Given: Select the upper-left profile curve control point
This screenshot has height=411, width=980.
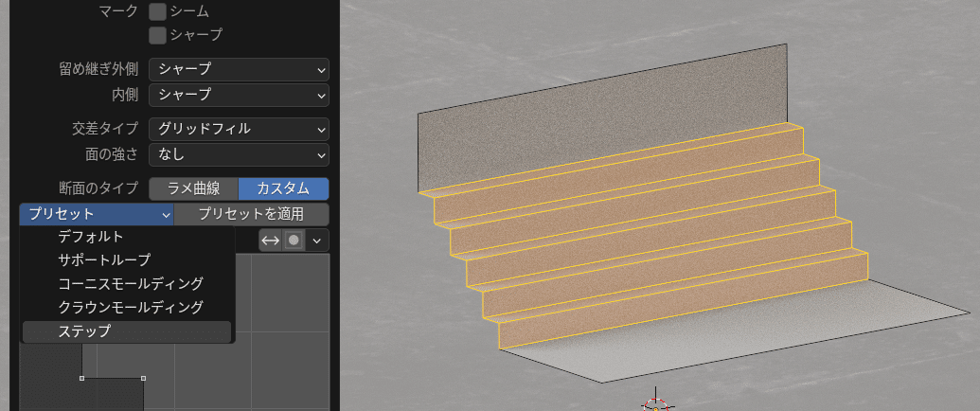Looking at the screenshot, I should [x=81, y=379].
